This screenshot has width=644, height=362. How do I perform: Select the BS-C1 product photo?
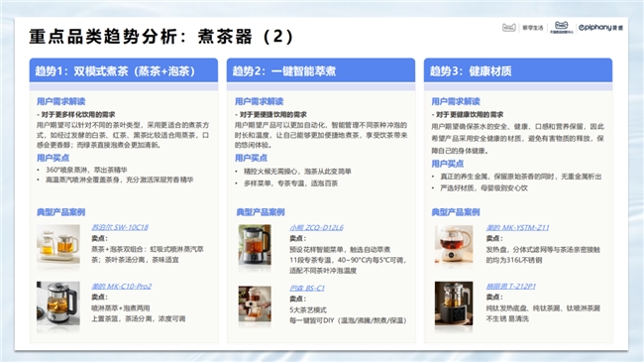point(255,304)
